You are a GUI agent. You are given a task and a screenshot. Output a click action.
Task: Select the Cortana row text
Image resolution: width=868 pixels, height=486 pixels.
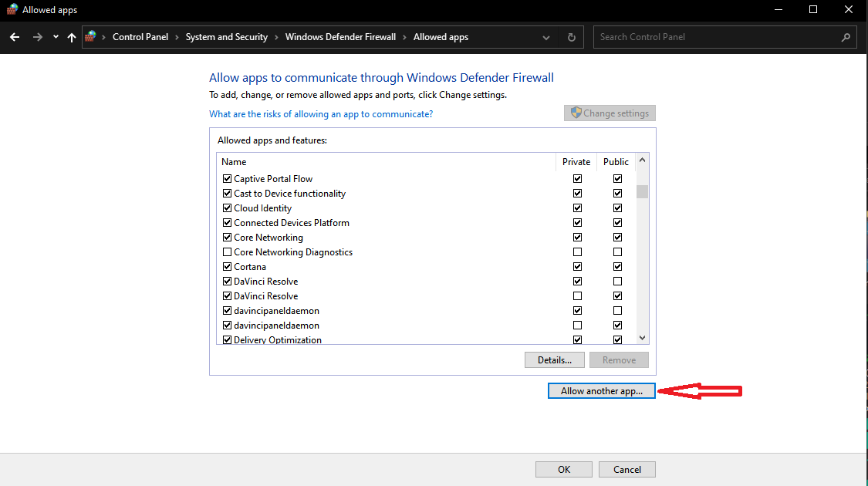click(x=250, y=267)
